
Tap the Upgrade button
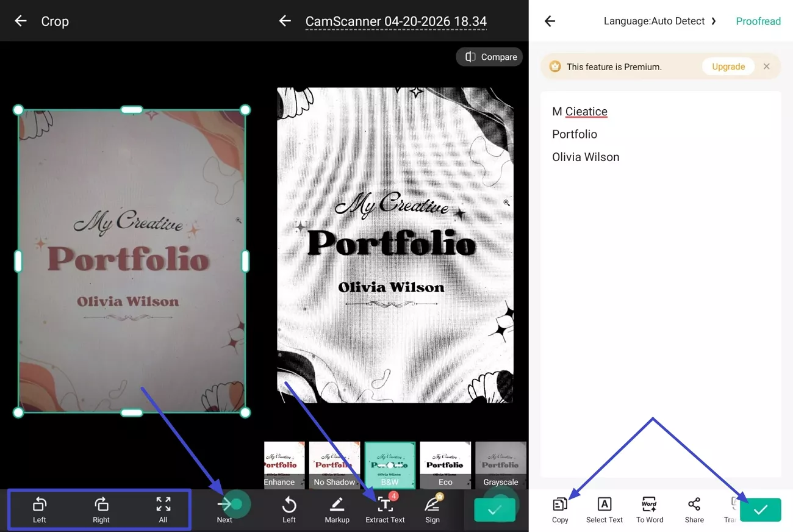[x=728, y=66]
